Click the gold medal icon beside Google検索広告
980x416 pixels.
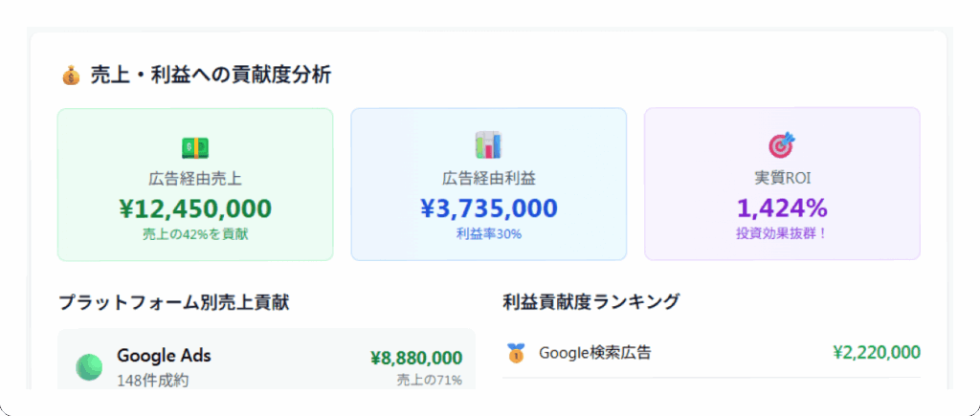pyautogui.click(x=516, y=353)
